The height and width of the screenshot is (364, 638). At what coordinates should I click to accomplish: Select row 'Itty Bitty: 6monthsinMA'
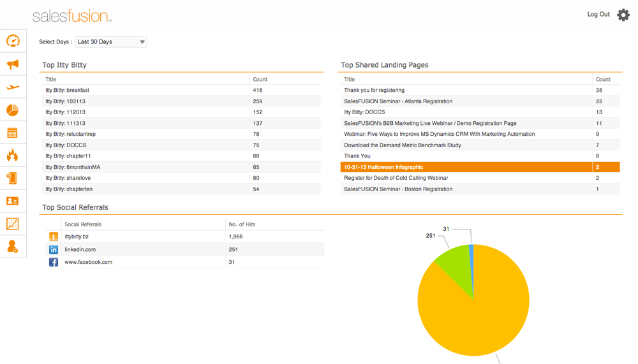point(181,167)
